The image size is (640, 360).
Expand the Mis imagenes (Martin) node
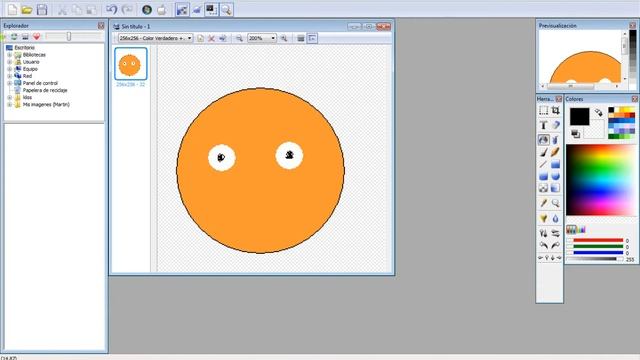pyautogui.click(x=9, y=104)
